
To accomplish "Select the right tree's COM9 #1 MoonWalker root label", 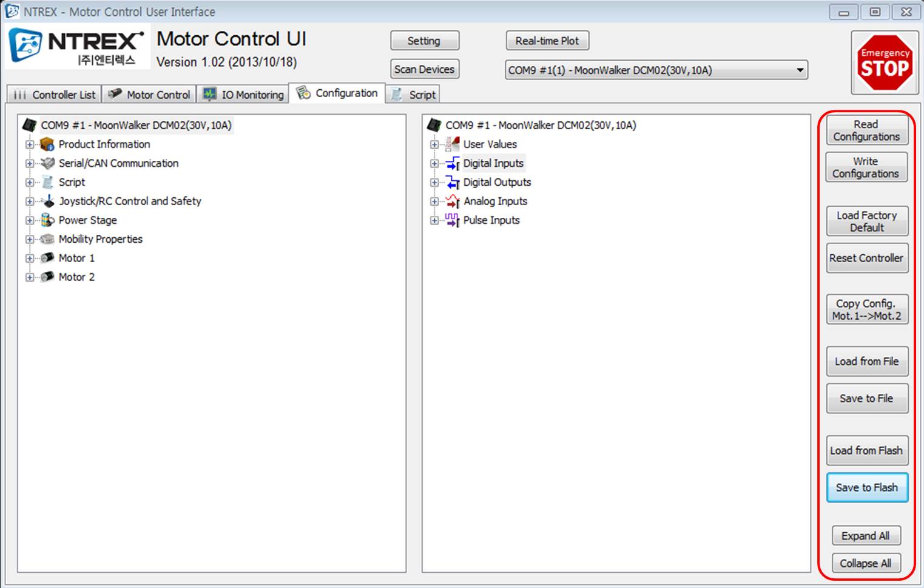I will (541, 125).
